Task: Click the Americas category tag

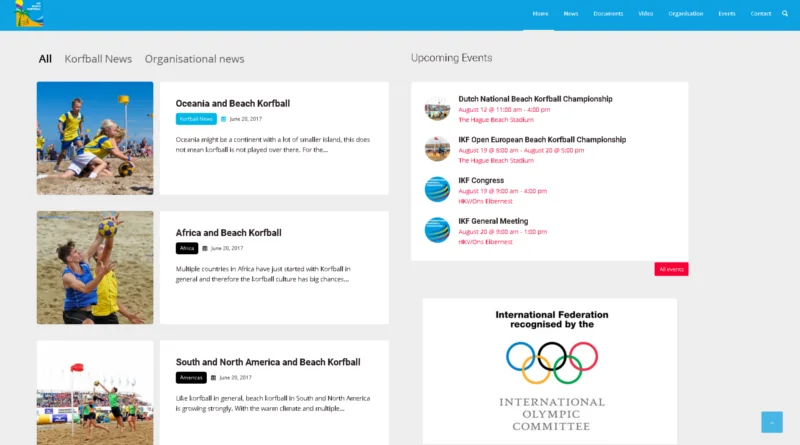Action: coord(191,378)
